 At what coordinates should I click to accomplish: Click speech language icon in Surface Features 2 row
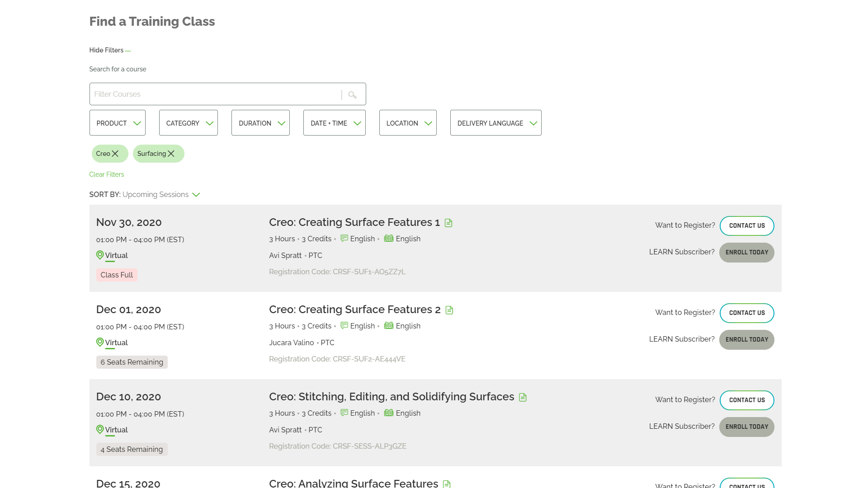pos(344,325)
